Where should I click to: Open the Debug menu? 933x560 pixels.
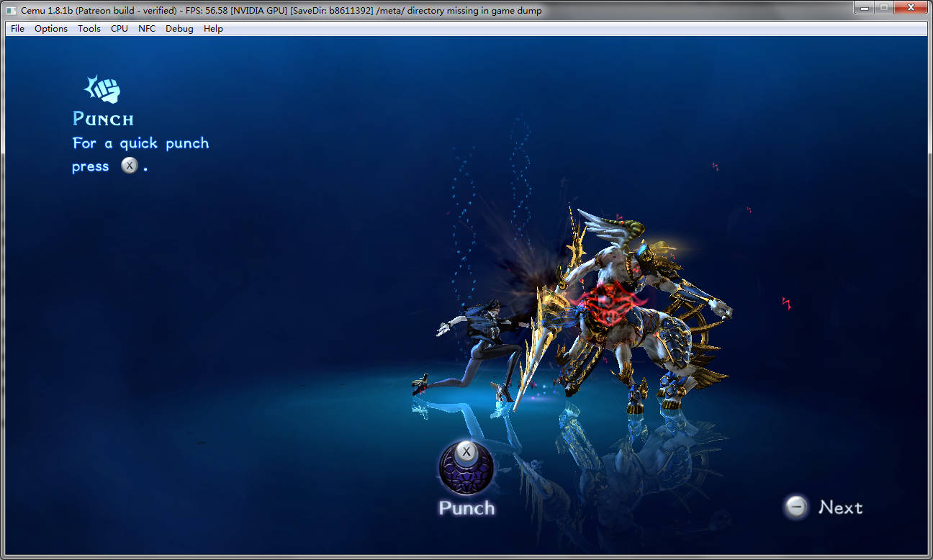[x=179, y=29]
